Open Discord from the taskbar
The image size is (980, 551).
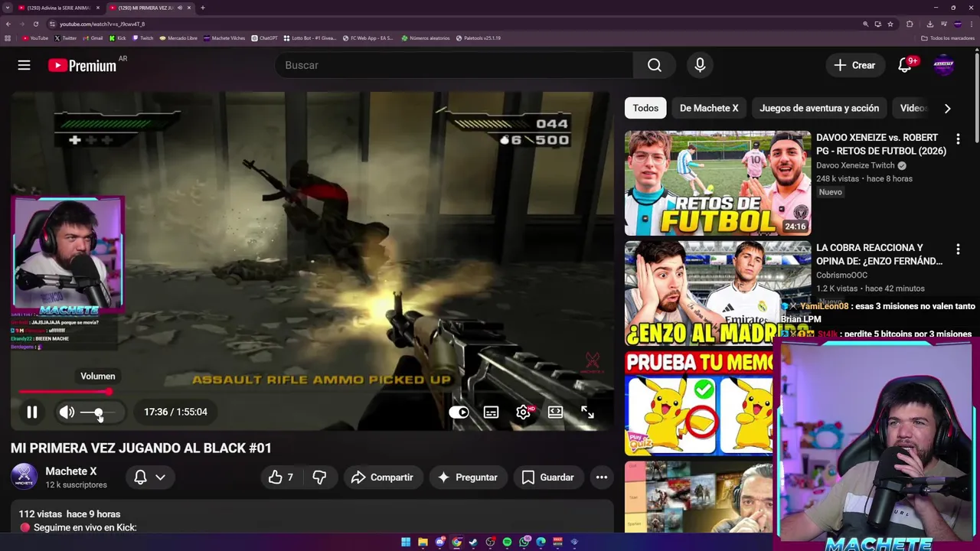click(439, 542)
